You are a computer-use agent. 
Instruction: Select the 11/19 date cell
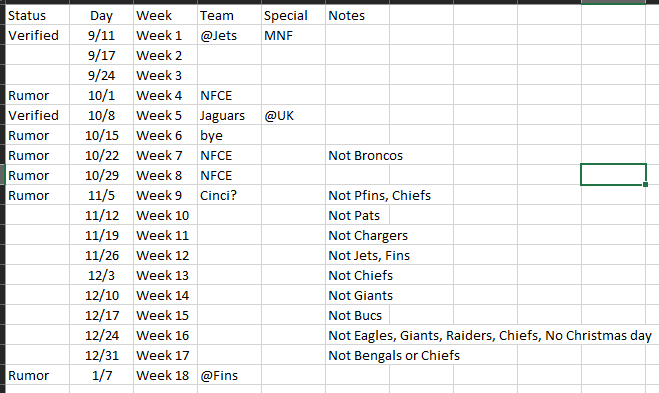(101, 235)
